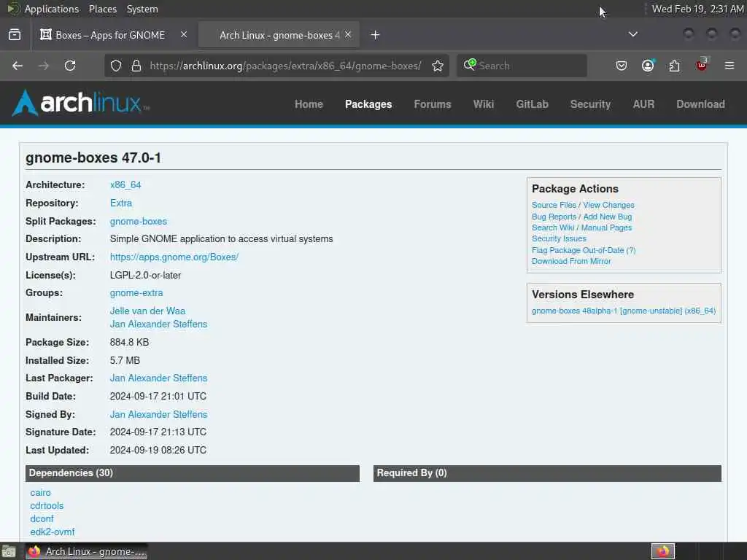
Task: Close the Arch Linux gnome-boxes tab
Action: pyautogui.click(x=348, y=35)
